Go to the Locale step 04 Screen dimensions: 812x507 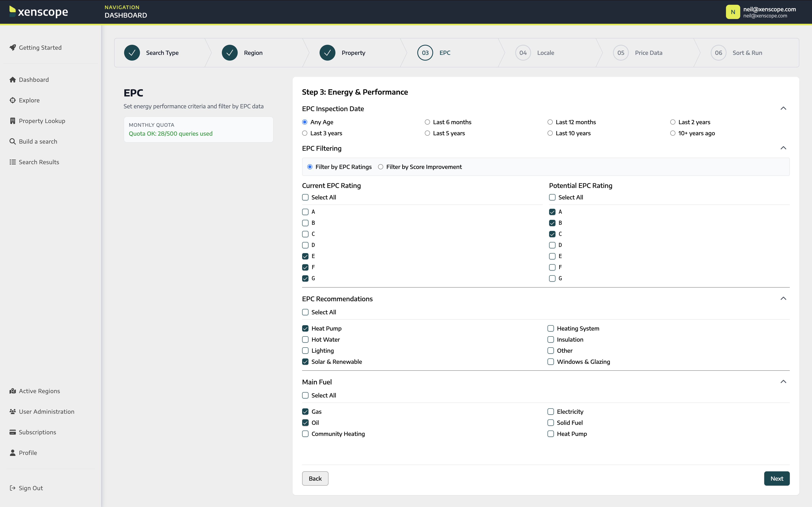tap(523, 53)
